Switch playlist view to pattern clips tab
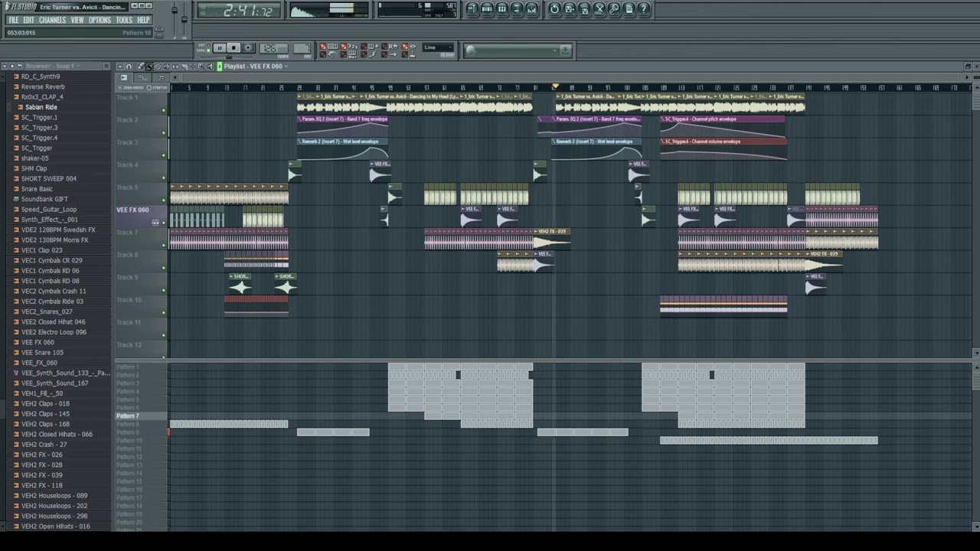Screen dimensions: 980x551 click(161, 77)
